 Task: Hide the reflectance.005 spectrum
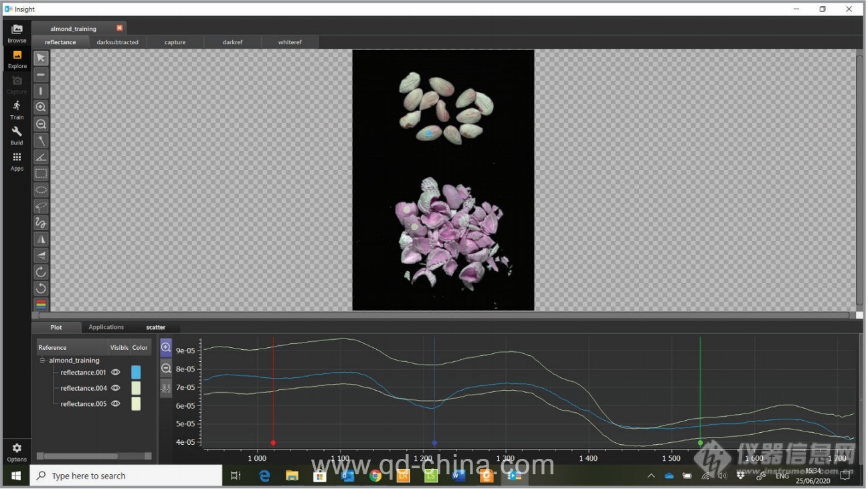115,404
